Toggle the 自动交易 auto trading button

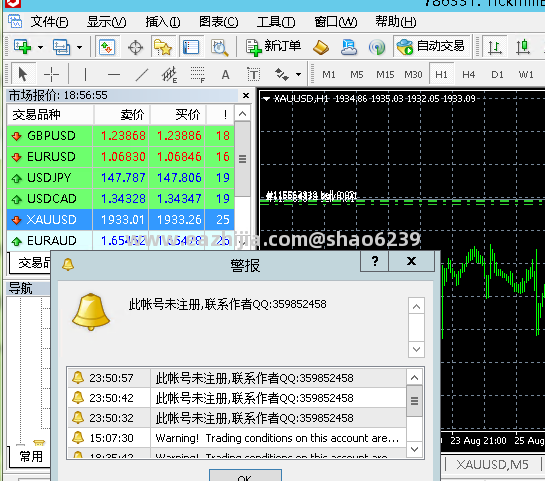point(431,46)
